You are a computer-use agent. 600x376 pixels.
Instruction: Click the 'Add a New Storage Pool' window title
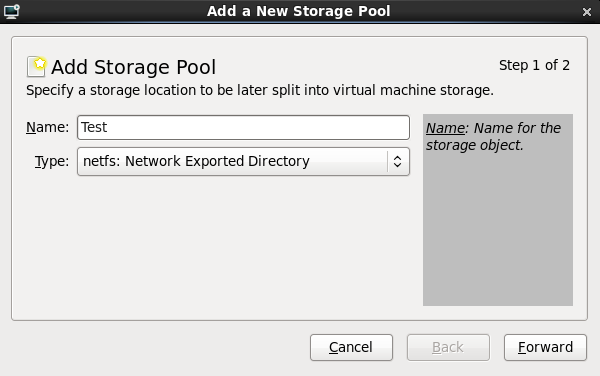299,11
